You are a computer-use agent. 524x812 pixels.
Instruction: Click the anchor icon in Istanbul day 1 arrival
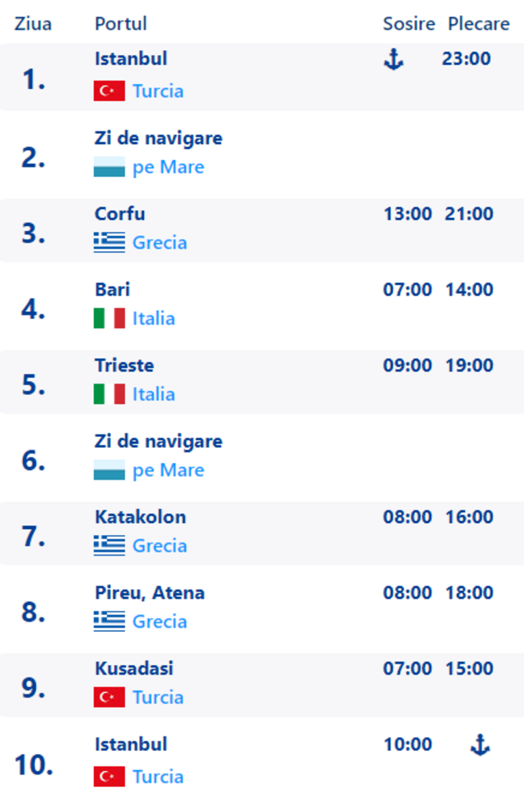click(394, 60)
